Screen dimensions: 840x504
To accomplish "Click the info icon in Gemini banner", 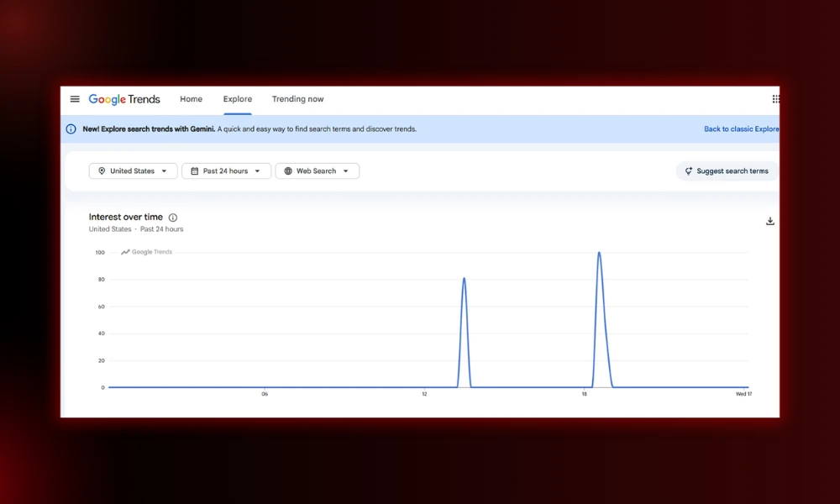I will click(71, 129).
